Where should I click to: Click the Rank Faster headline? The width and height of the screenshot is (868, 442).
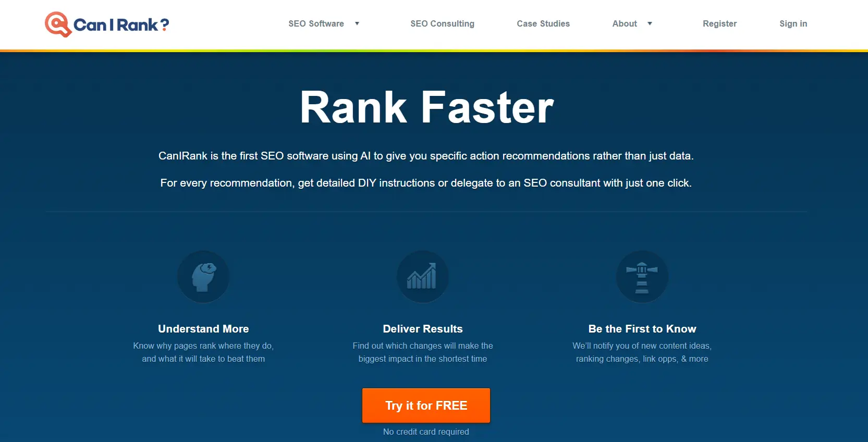[426, 107]
